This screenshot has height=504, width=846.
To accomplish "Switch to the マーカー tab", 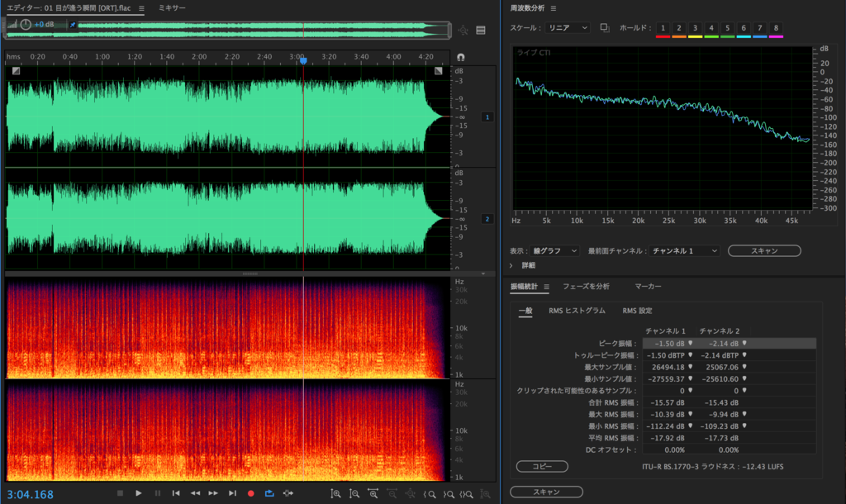I will 648,287.
